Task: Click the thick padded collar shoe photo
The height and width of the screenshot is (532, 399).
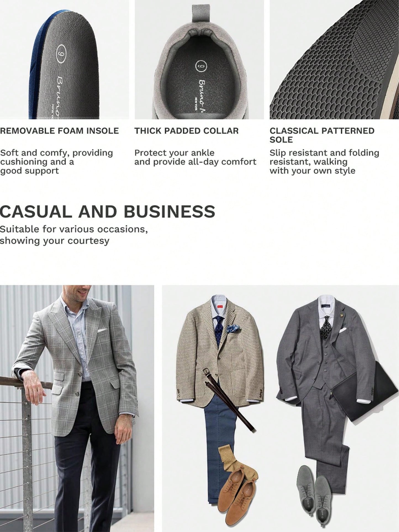Action: (x=199, y=59)
